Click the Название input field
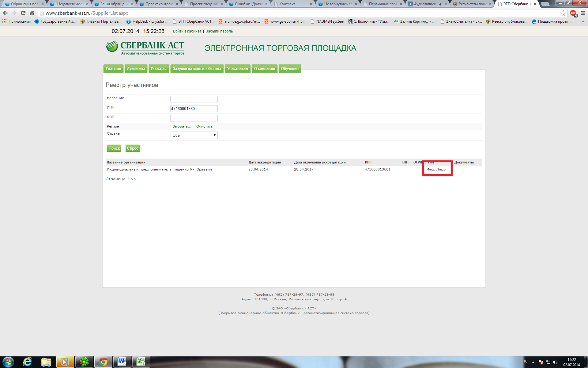The width and height of the screenshot is (588, 368). point(194,99)
